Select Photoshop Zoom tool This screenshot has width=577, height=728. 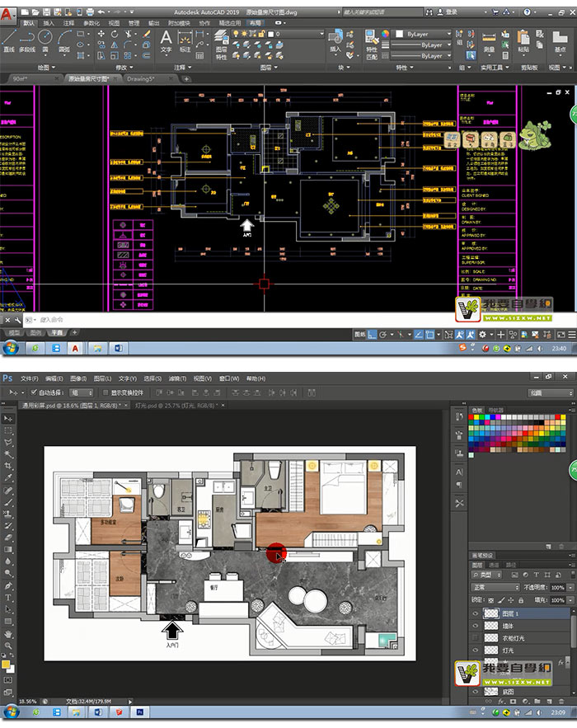(x=8, y=646)
